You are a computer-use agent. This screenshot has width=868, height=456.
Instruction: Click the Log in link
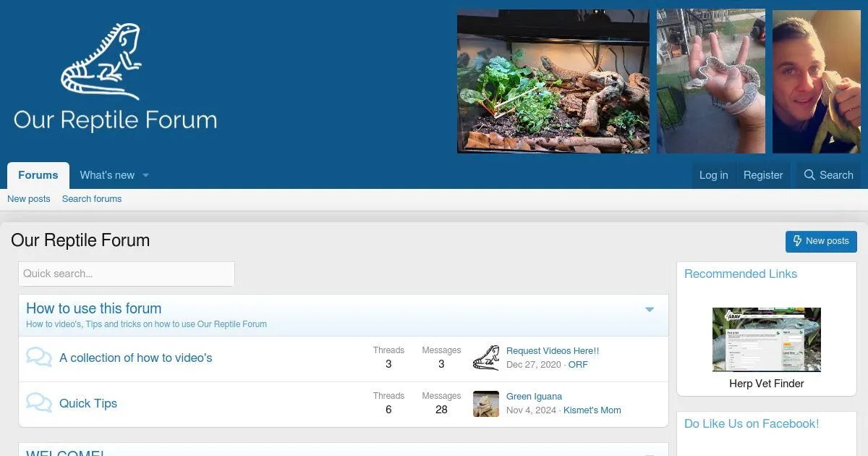click(x=713, y=175)
